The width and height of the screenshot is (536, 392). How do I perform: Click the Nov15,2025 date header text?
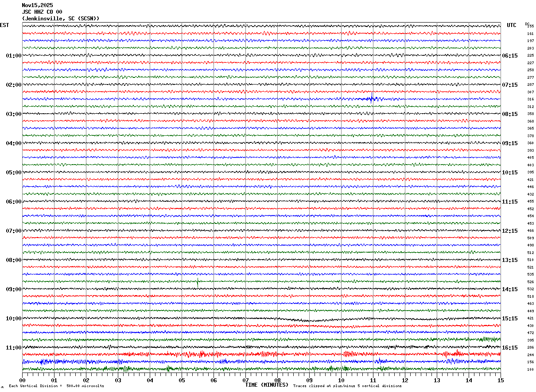[x=37, y=5]
